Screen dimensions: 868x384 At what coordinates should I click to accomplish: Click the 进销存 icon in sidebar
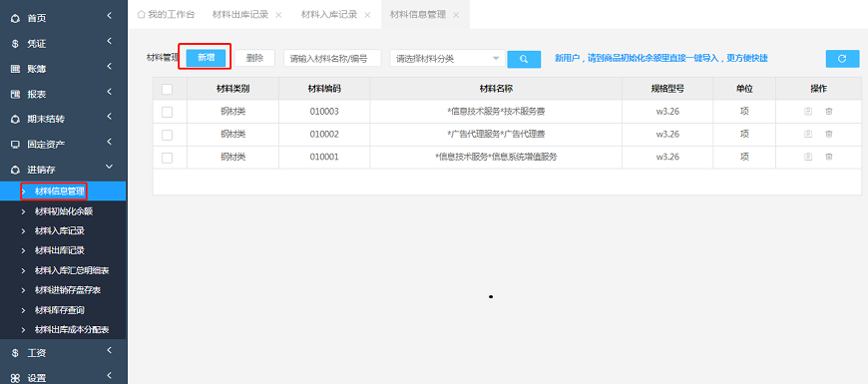click(x=16, y=170)
